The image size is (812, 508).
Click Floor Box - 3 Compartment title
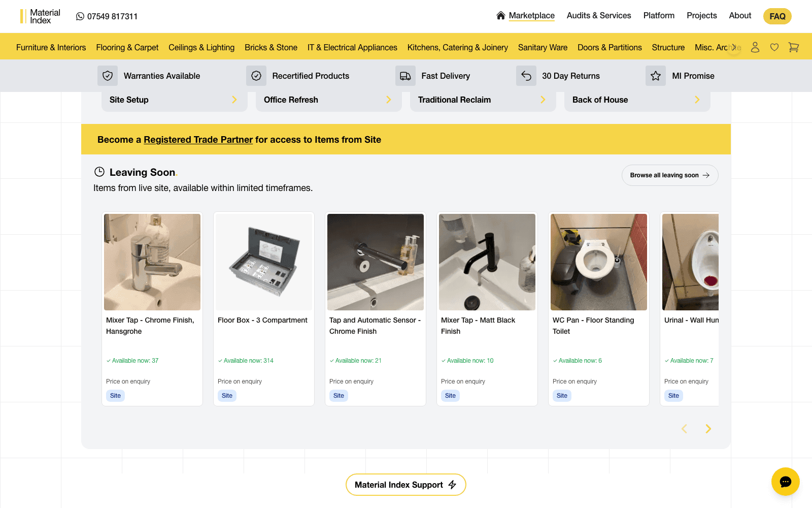tap(262, 320)
